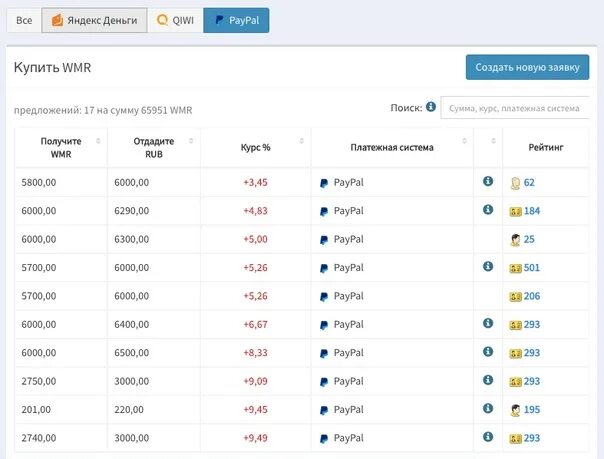Open the seller rating 184 link
This screenshot has height=459, width=604.
point(532,211)
